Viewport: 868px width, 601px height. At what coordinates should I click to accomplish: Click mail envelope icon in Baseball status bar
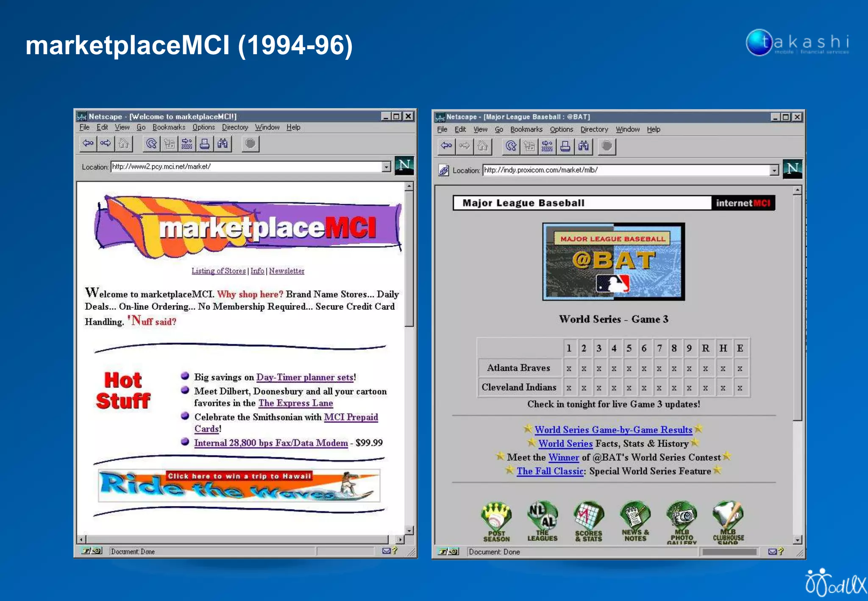point(772,551)
